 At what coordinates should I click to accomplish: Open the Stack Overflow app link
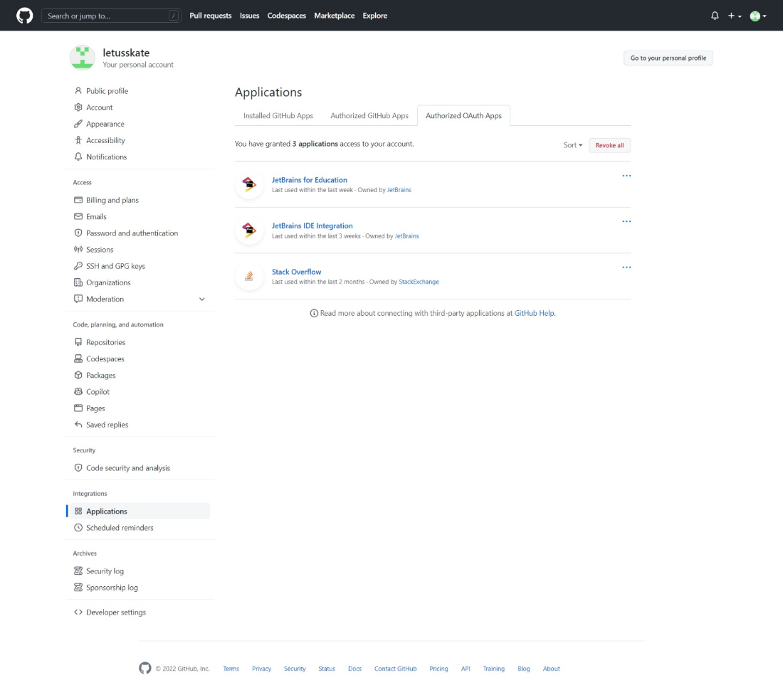(x=296, y=272)
